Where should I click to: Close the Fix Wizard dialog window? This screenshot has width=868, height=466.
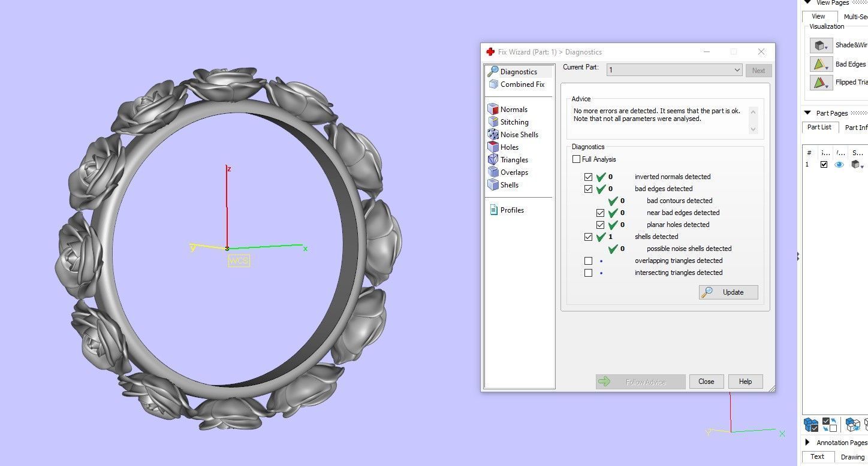pos(761,52)
